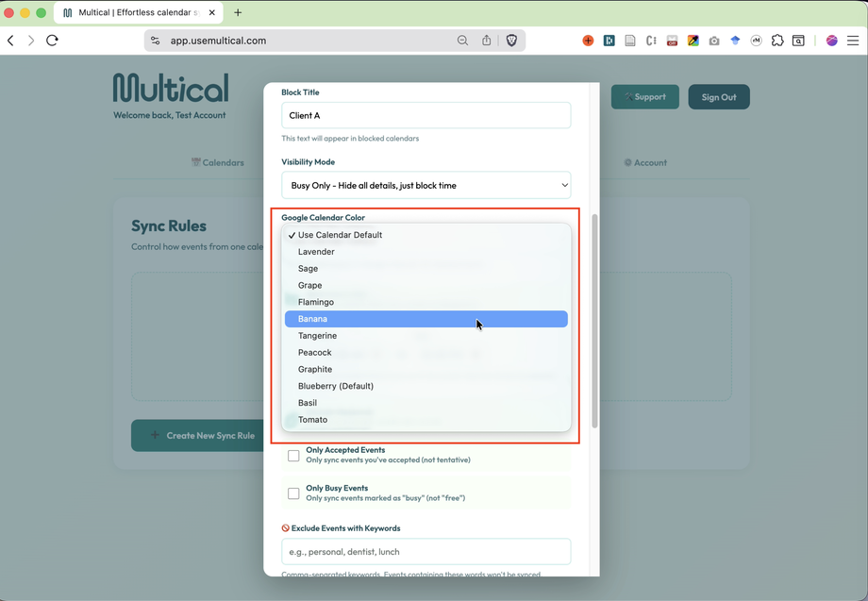Click the teal square extension icon
The width and height of the screenshot is (868, 601).
tap(609, 41)
